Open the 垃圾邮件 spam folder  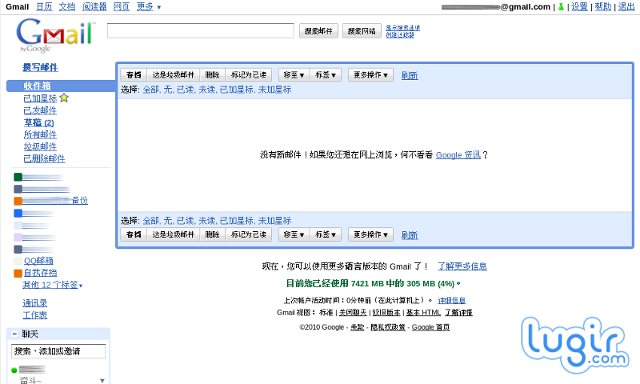(40, 146)
